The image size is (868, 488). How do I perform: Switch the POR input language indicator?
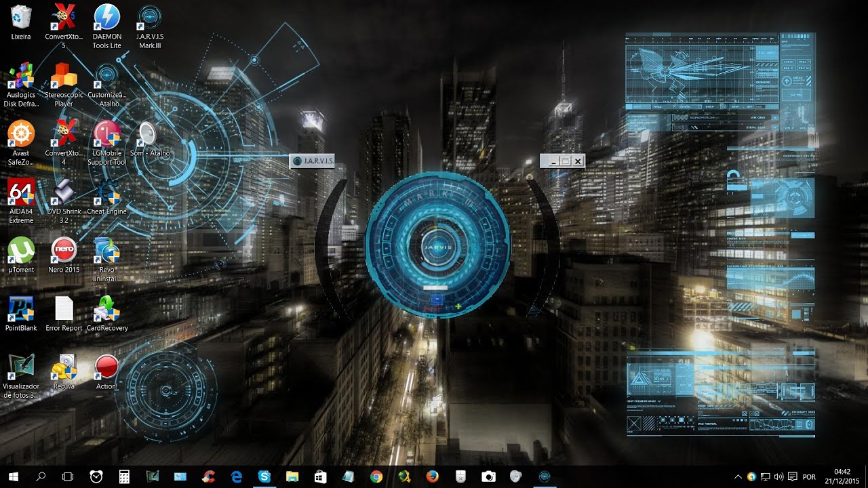pyautogui.click(x=809, y=476)
